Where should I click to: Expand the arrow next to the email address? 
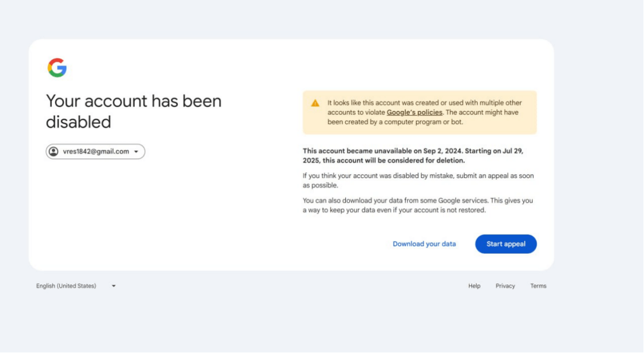tap(137, 152)
